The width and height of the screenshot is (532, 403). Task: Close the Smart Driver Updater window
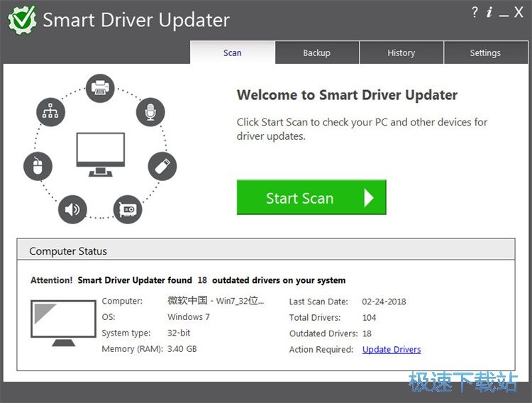point(519,12)
